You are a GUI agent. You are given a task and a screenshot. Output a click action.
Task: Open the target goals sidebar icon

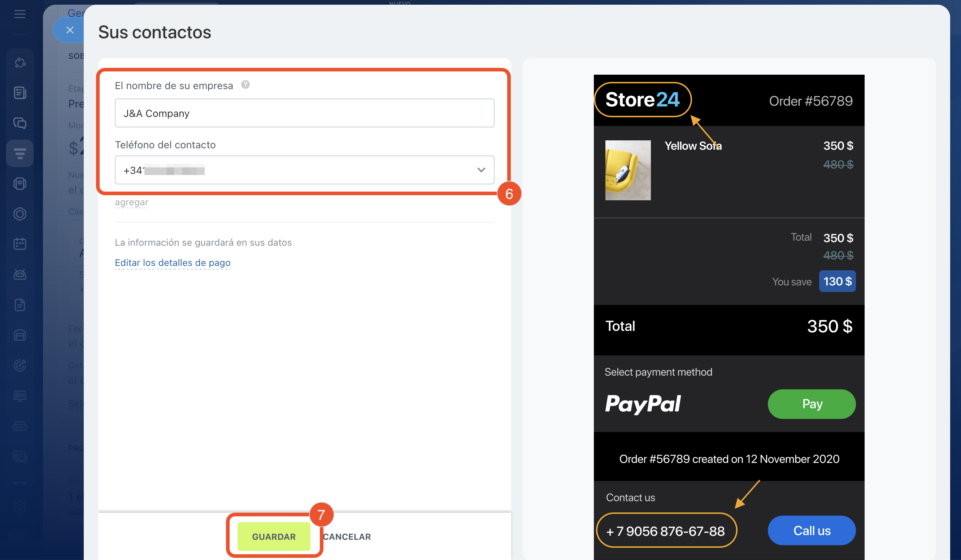click(x=19, y=365)
